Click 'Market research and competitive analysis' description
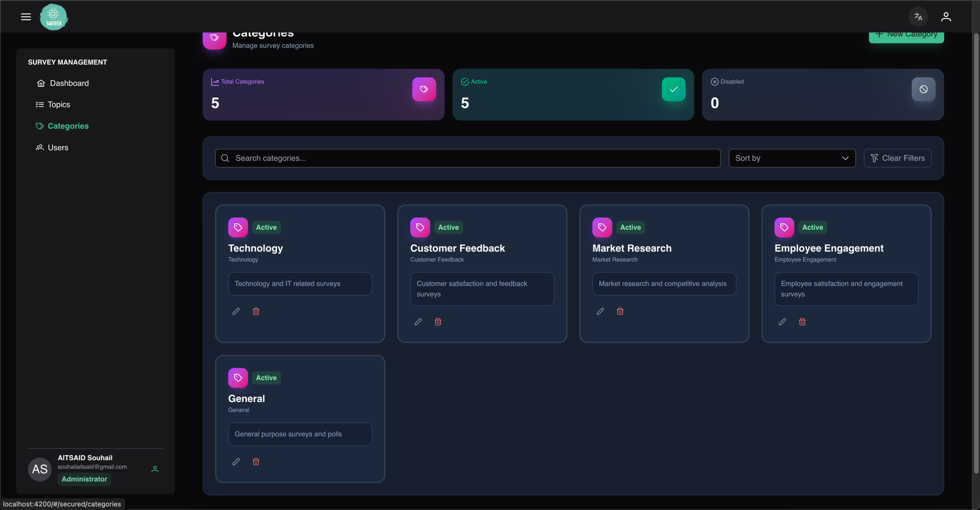980x510 pixels. [x=662, y=284]
